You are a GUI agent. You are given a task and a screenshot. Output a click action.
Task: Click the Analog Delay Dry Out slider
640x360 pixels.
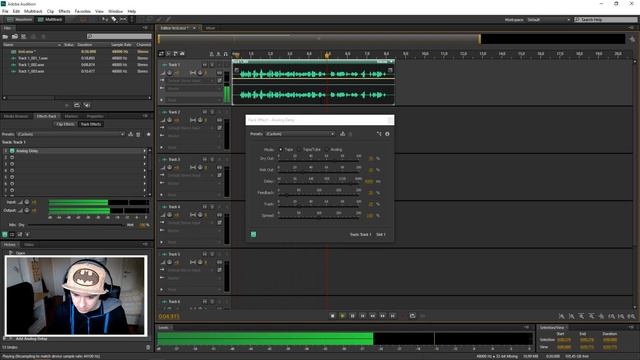coord(319,160)
